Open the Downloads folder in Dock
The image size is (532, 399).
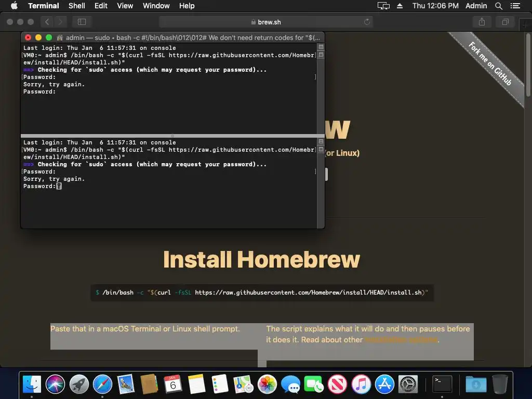pos(476,384)
